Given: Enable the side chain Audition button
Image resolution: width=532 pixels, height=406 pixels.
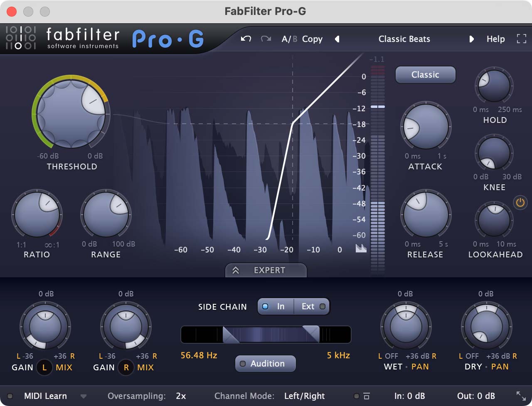Looking at the screenshot, I should (266, 364).
